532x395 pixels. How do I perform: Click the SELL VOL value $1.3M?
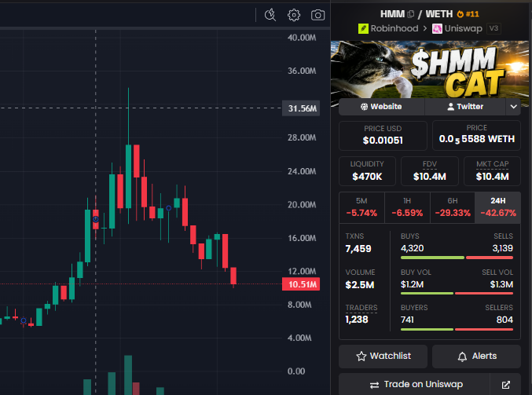[501, 284]
